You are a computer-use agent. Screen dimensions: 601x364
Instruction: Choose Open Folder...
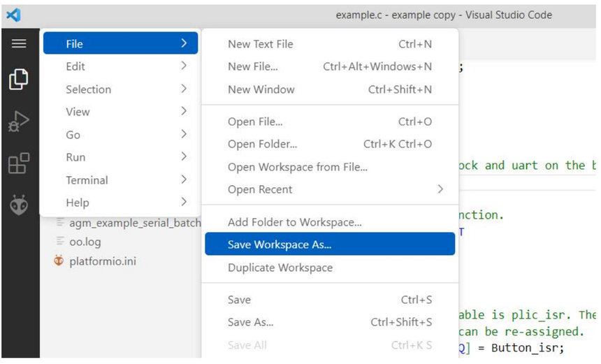click(x=330, y=144)
